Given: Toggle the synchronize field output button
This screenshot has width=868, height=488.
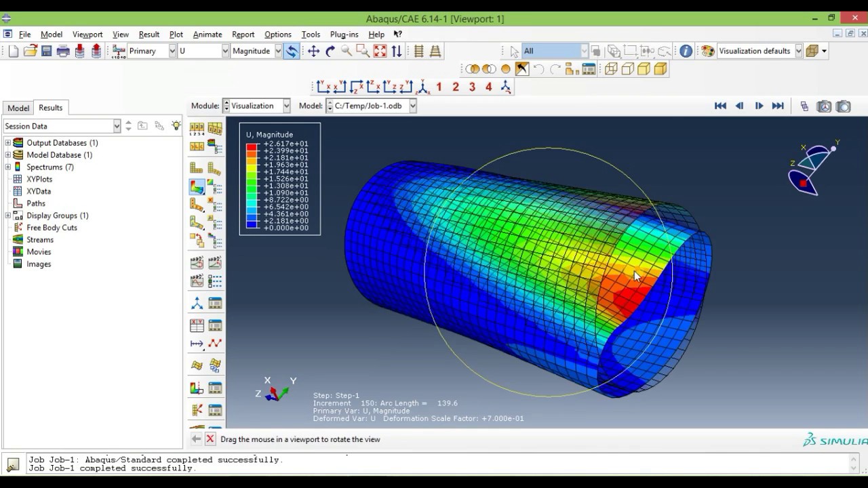Looking at the screenshot, I should [291, 51].
